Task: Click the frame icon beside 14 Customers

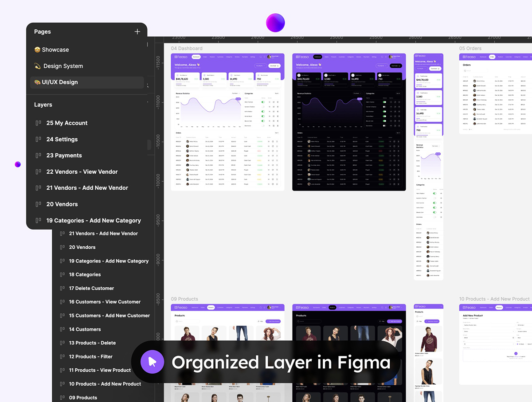Action: coord(63,329)
